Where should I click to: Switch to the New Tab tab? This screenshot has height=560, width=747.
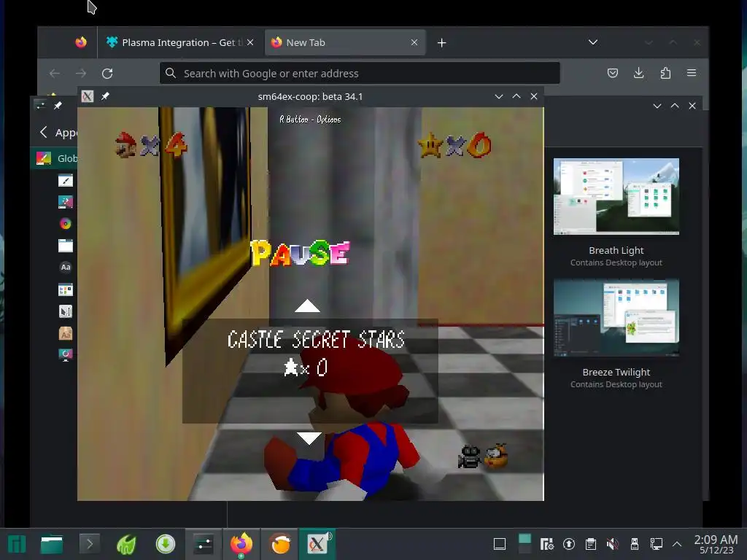click(345, 42)
